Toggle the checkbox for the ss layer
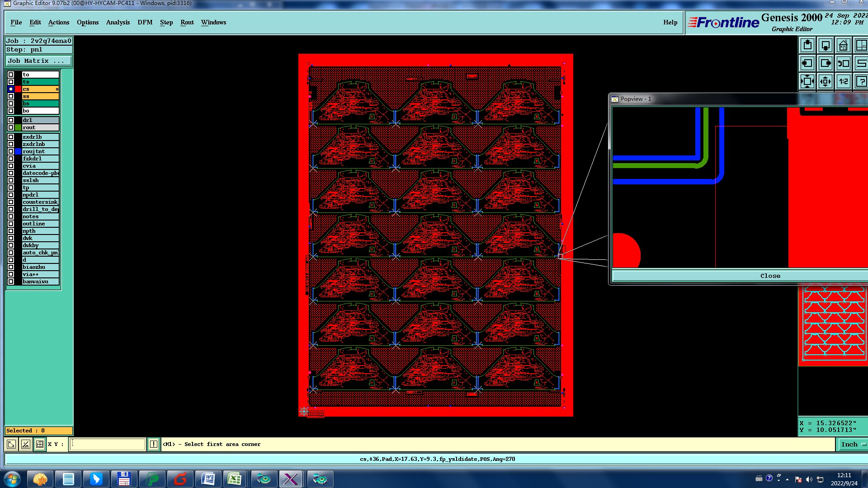 click(x=11, y=96)
